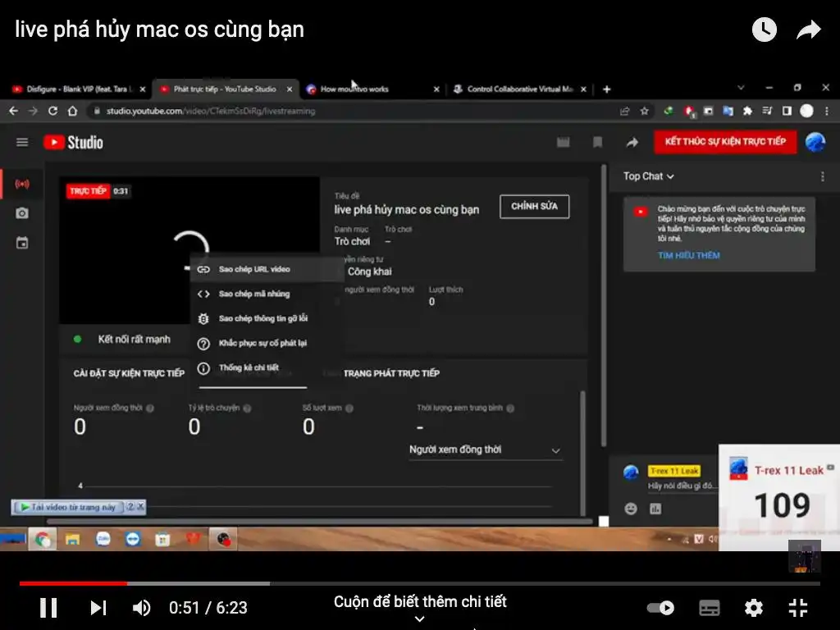Open the tab search dropdown arrow
Viewport: 840px width, 630px height.
(x=741, y=87)
